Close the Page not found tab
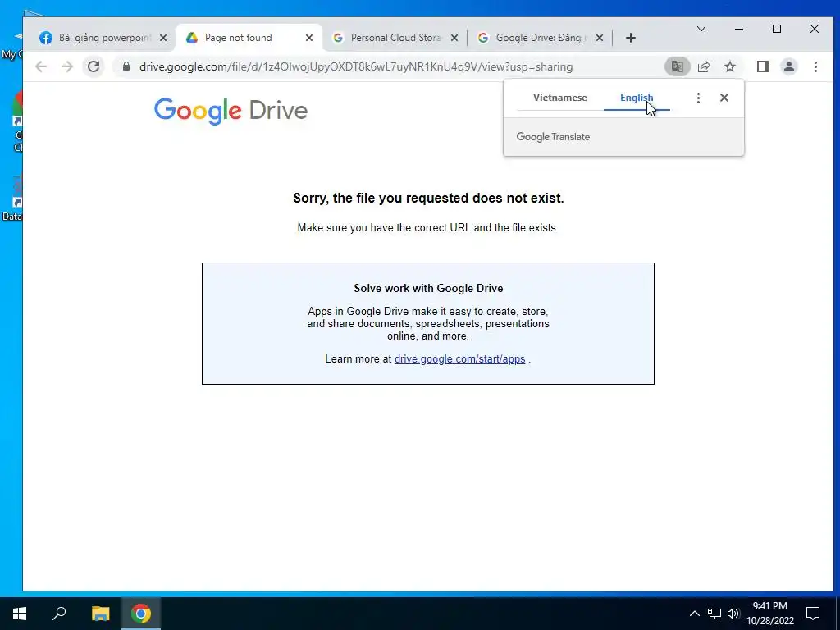The image size is (840, 630). pos(309,38)
